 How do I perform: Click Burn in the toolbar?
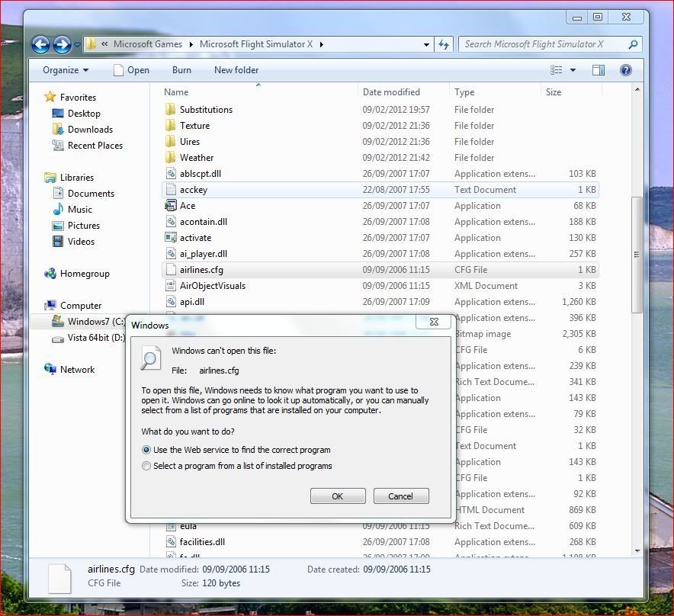181,70
